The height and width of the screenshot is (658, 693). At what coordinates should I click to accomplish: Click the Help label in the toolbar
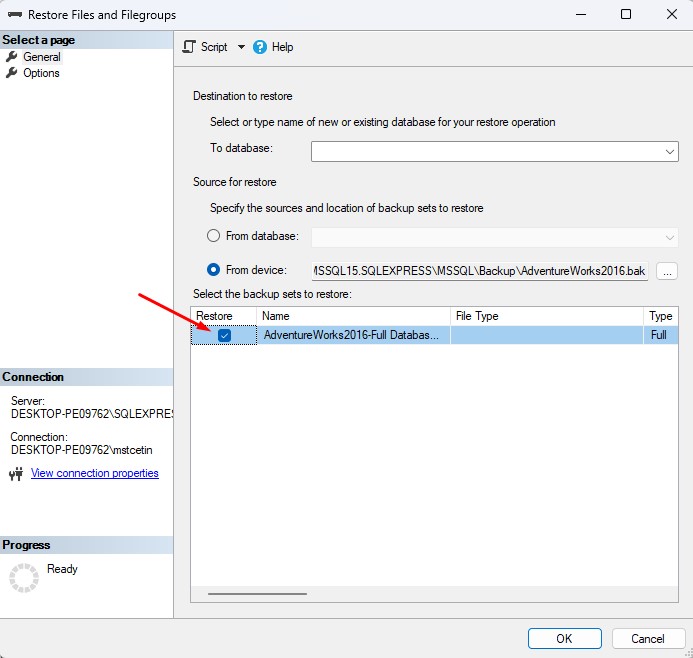pyautogui.click(x=282, y=47)
